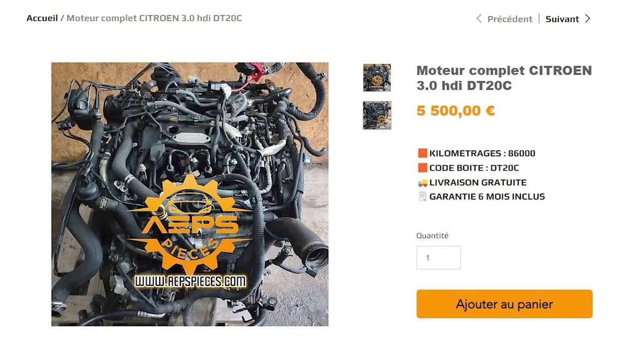Click the www.aepspieces.com watermark text

coord(190,282)
